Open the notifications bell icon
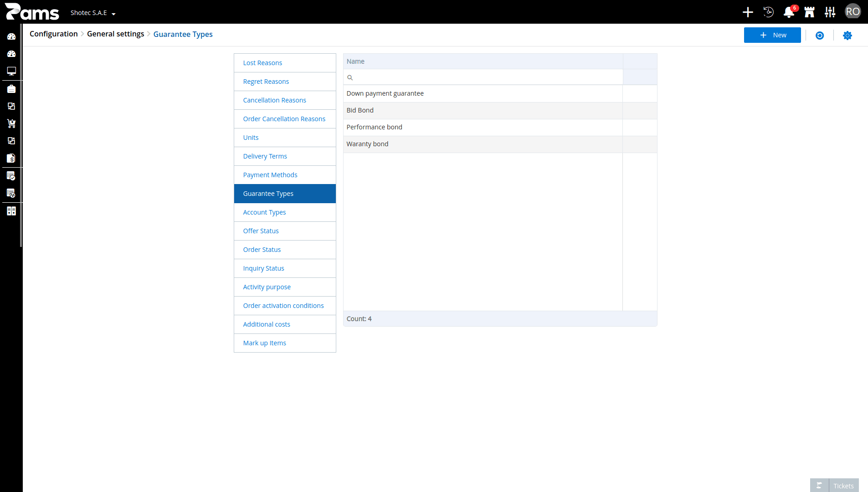The image size is (868, 492). pos(789,12)
